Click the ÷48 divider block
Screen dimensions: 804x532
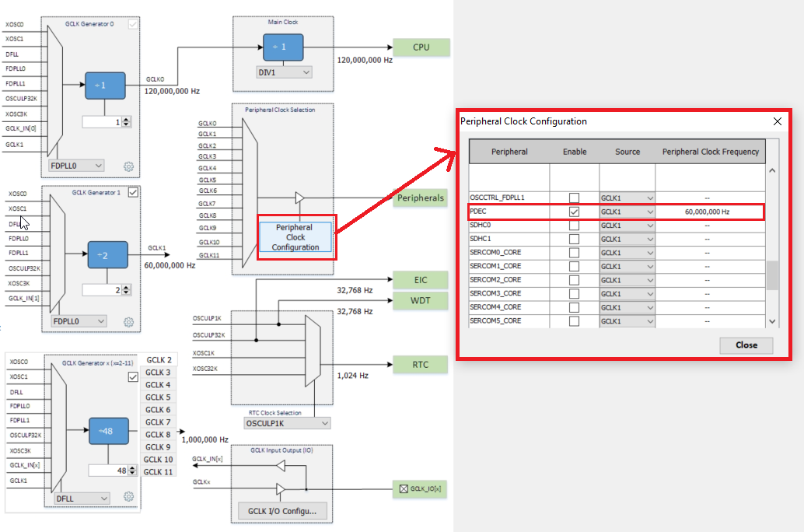pos(108,432)
